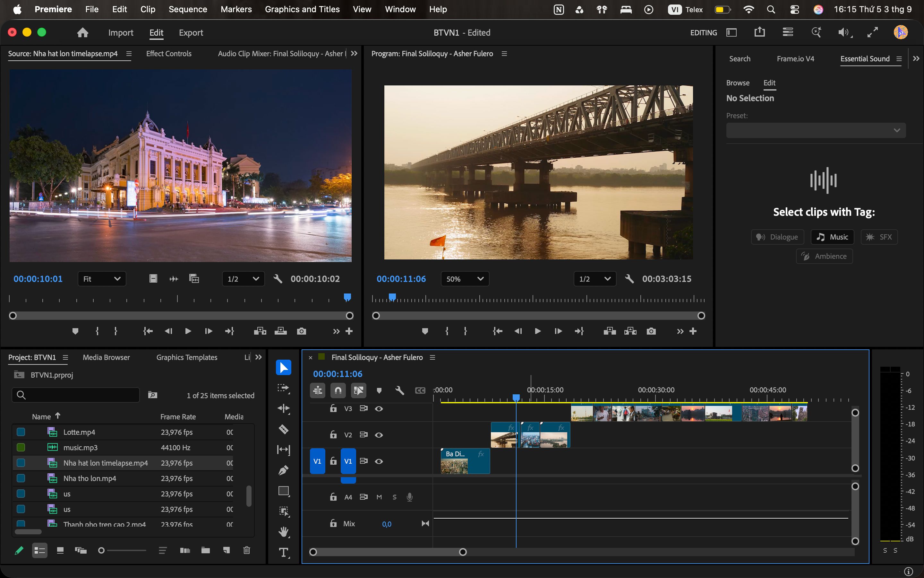Click Project panel thumbnail zoom slider
Image resolution: width=924 pixels, height=578 pixels.
pos(122,550)
